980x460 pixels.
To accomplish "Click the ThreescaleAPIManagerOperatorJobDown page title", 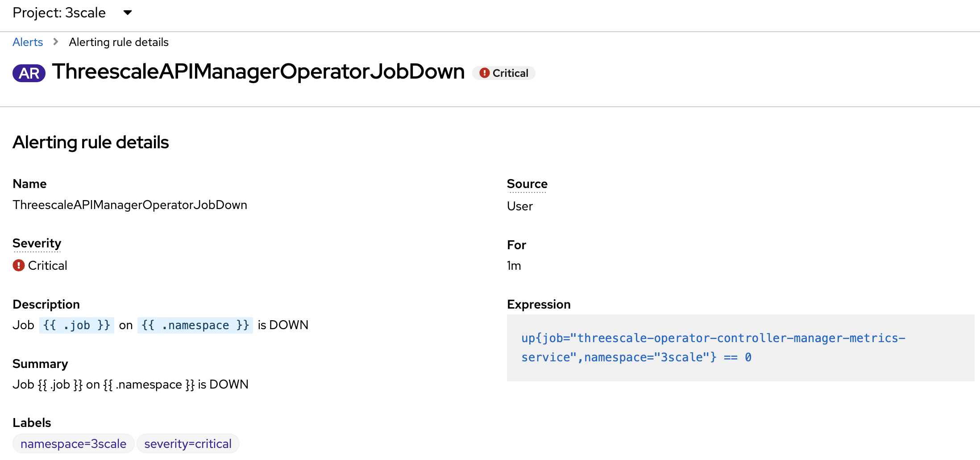I will 258,71.
